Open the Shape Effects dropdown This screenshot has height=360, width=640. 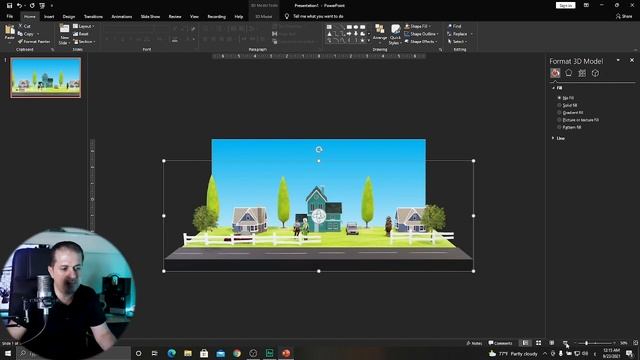coord(421,42)
